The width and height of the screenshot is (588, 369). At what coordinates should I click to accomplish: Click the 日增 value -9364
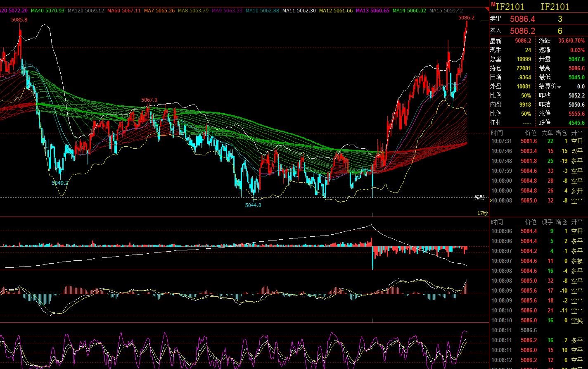click(524, 77)
